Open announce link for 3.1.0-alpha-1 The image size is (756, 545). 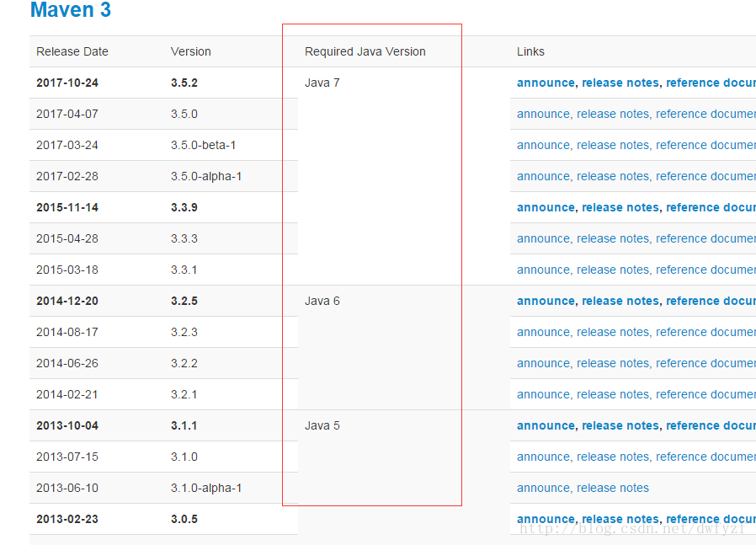click(x=543, y=488)
